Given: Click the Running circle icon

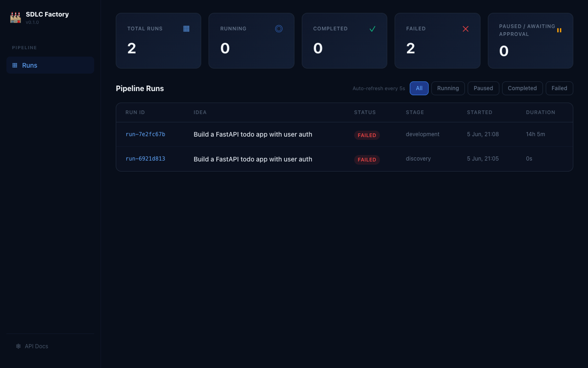Looking at the screenshot, I should 279,29.
